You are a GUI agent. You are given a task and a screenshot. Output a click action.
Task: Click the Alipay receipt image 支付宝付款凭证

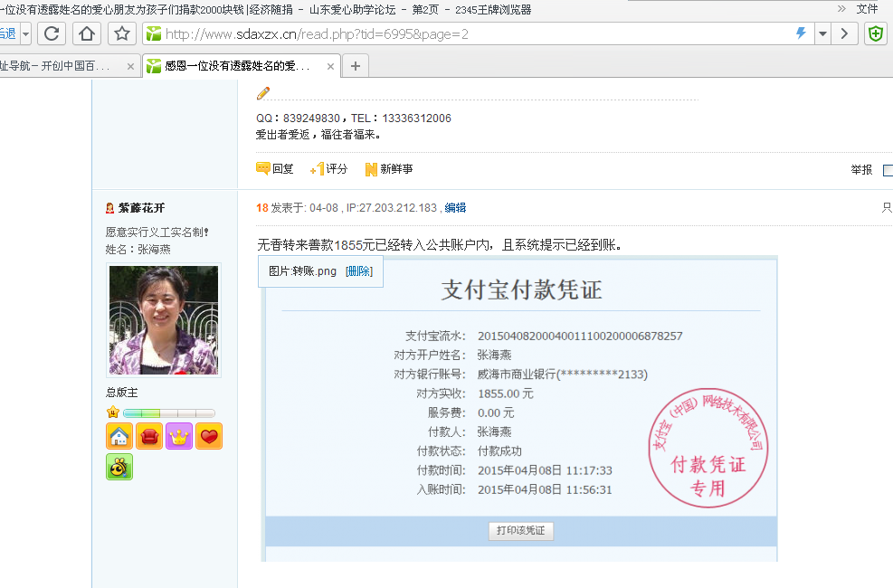pyautogui.click(x=520, y=409)
